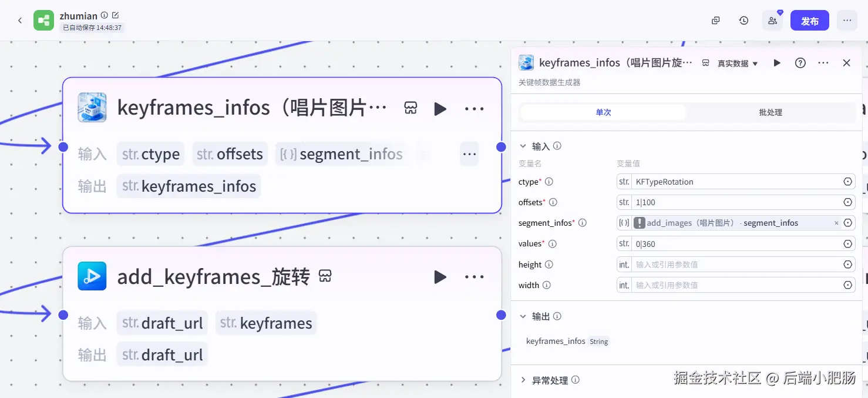Open the collaborators icon in header
This screenshot has height=398, width=868.
(x=772, y=21)
